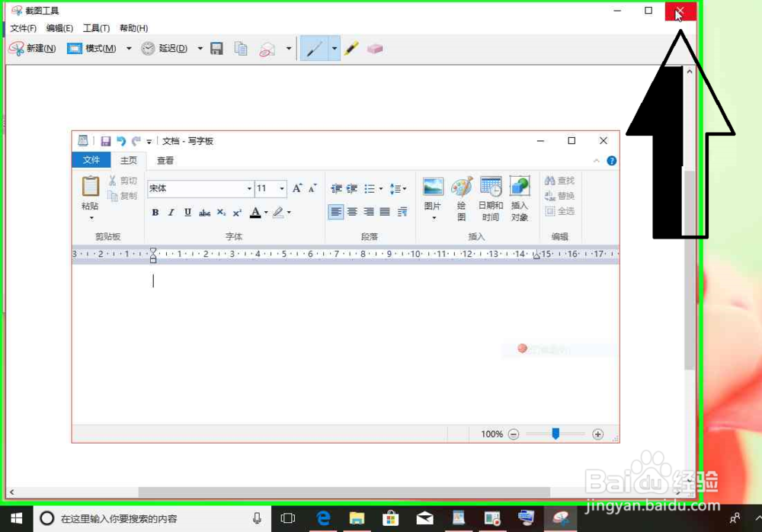The height and width of the screenshot is (532, 762).
Task: Enable underline formatting in WordPad
Action: [x=187, y=212]
